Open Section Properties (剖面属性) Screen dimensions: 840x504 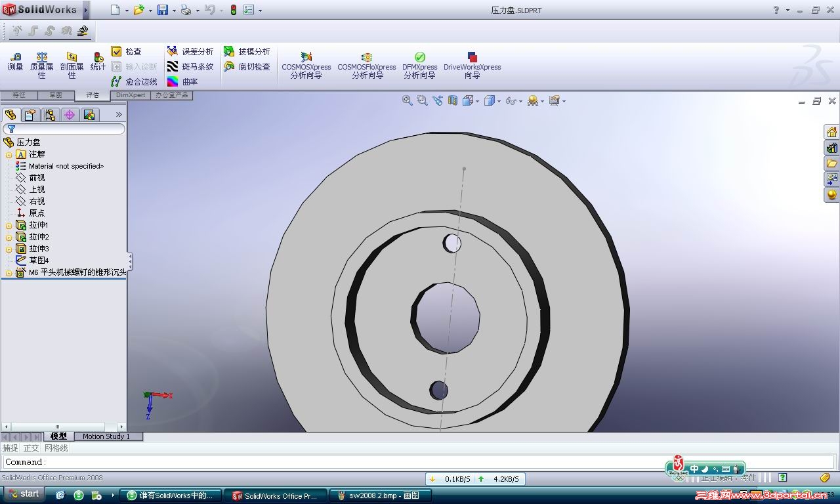pos(72,66)
